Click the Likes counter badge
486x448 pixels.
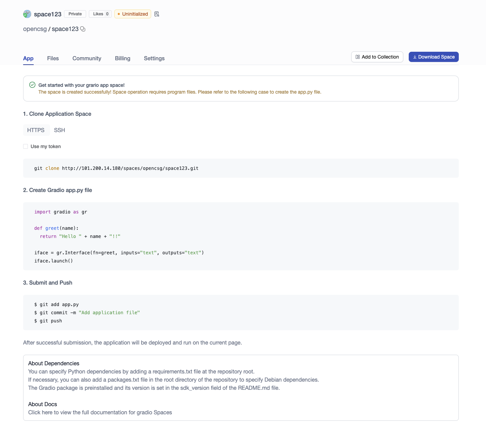tap(100, 14)
